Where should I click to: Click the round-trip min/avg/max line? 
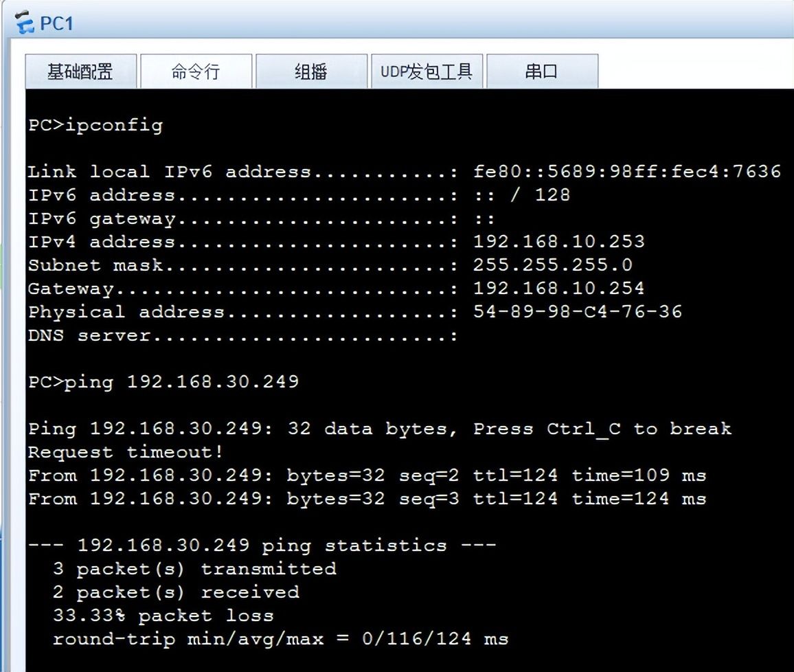(280, 639)
